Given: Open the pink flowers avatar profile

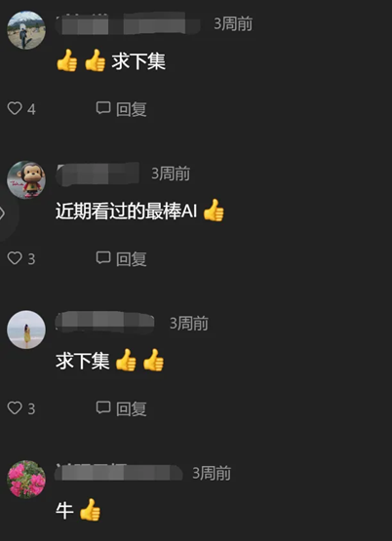Looking at the screenshot, I should [26, 479].
